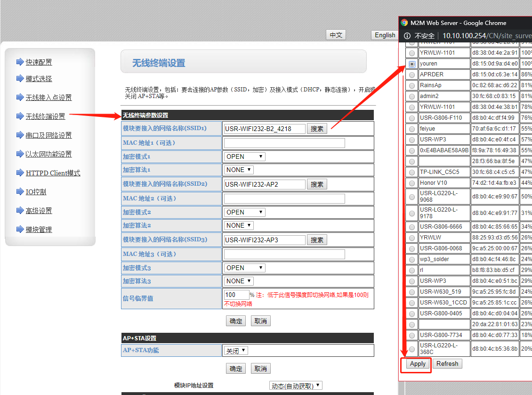Open the 加密模式1 dropdown
This screenshot has height=395, width=532.
(244, 156)
